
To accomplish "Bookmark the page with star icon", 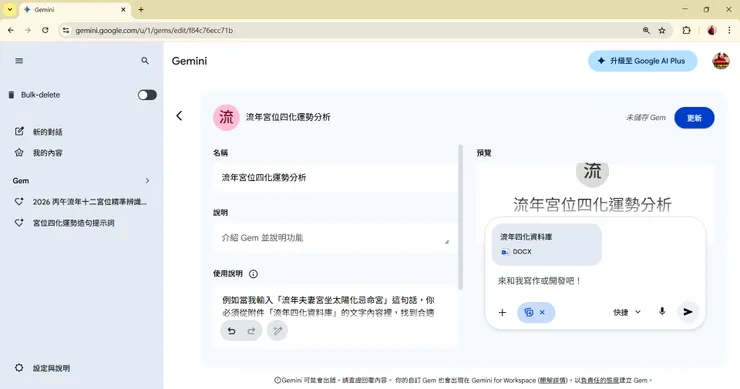I will [x=662, y=30].
